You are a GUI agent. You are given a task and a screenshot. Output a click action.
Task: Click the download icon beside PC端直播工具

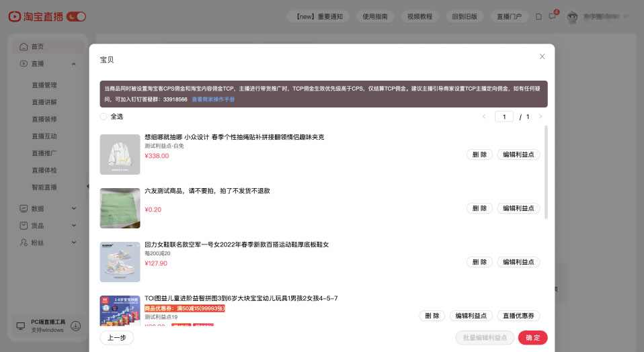76,326
